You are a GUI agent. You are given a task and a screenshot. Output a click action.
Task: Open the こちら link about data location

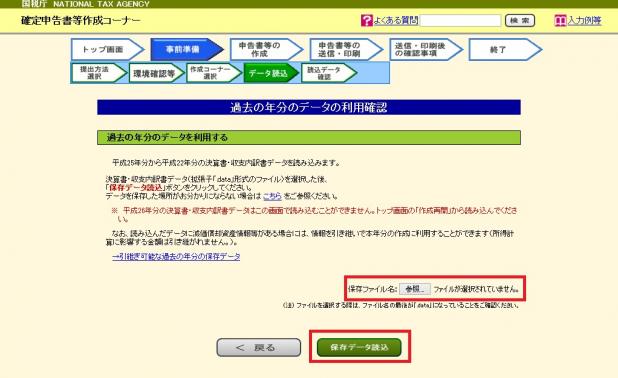point(272,196)
